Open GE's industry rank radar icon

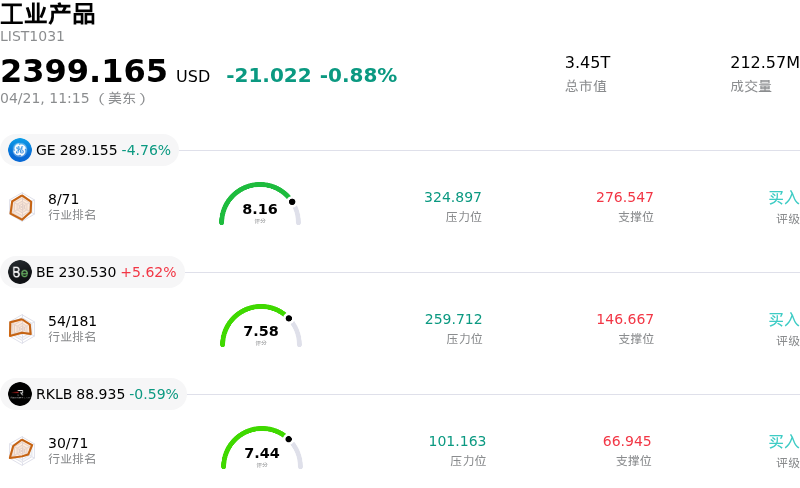[21, 207]
